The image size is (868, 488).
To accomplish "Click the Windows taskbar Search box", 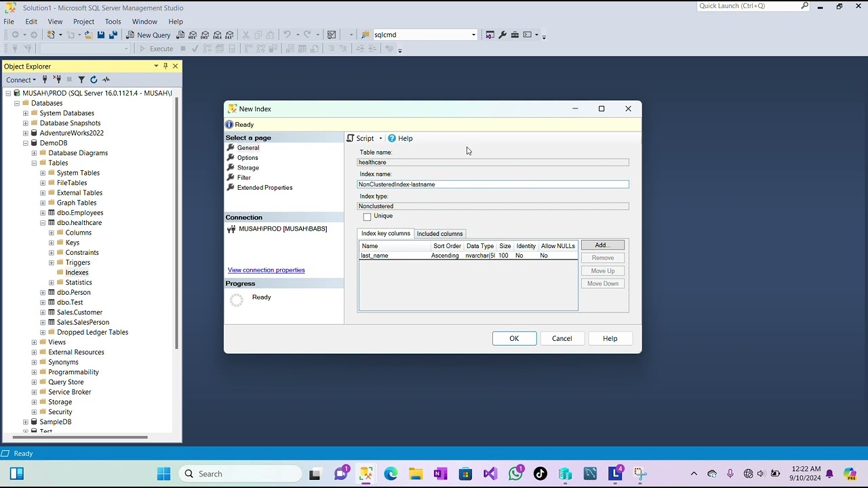I will pyautogui.click(x=241, y=474).
